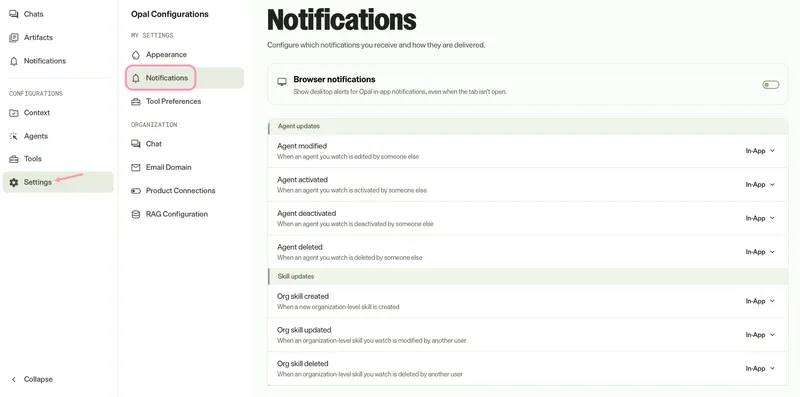Click the Chats speech bubble icon
Screen dimensions: 800x397
(x=14, y=14)
